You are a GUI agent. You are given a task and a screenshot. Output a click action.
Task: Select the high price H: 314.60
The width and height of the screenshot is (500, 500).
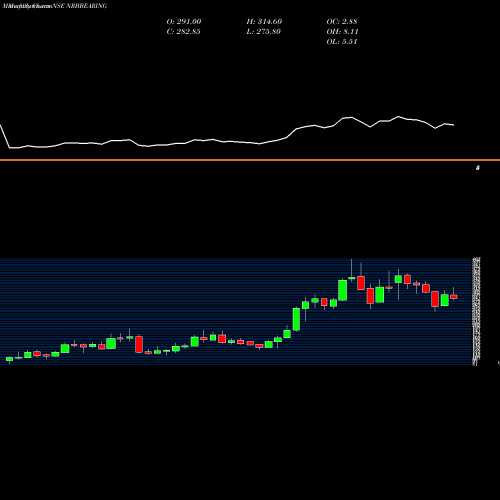tap(264, 22)
